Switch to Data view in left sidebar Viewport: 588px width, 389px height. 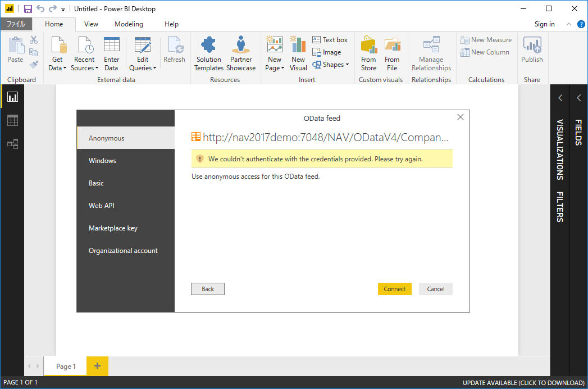pyautogui.click(x=13, y=120)
